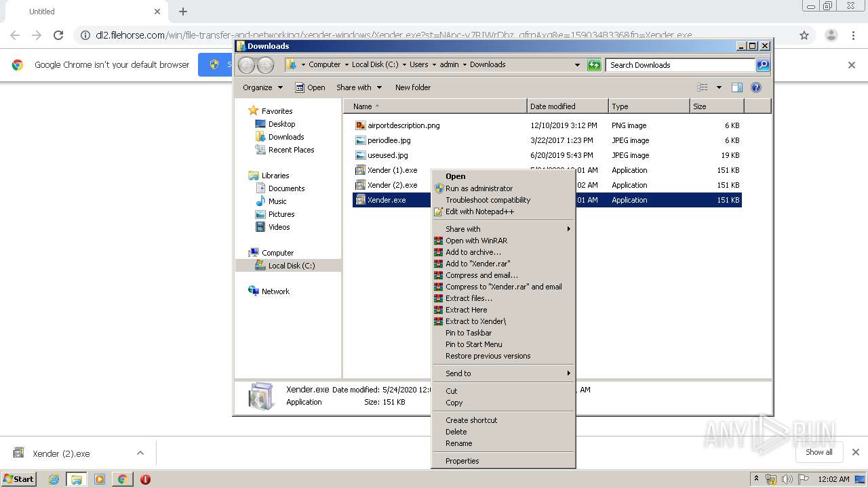Open Pictures library
The width and height of the screenshot is (868, 488).
(281, 214)
